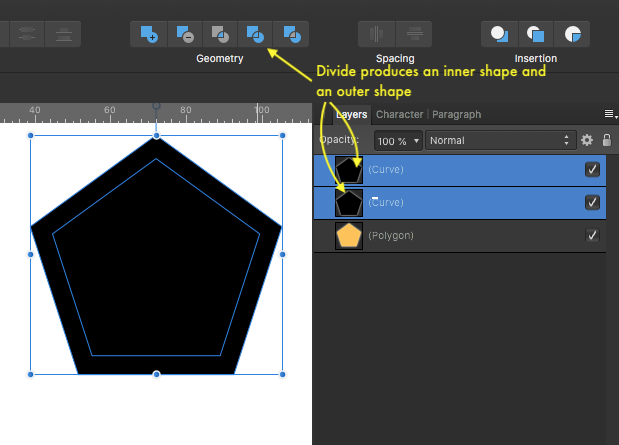This screenshot has width=619, height=445.
Task: Open the Normal blend mode dropdown
Action: [x=501, y=141]
